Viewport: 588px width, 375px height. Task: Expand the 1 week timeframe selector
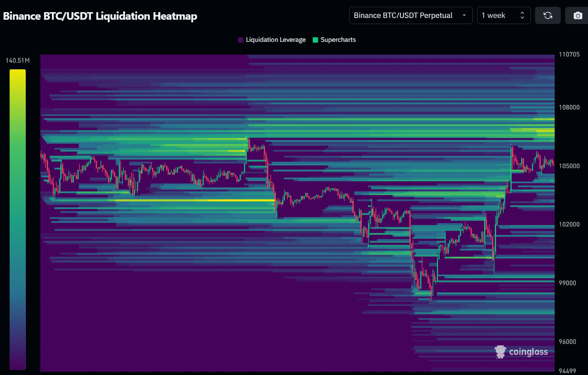tap(503, 15)
